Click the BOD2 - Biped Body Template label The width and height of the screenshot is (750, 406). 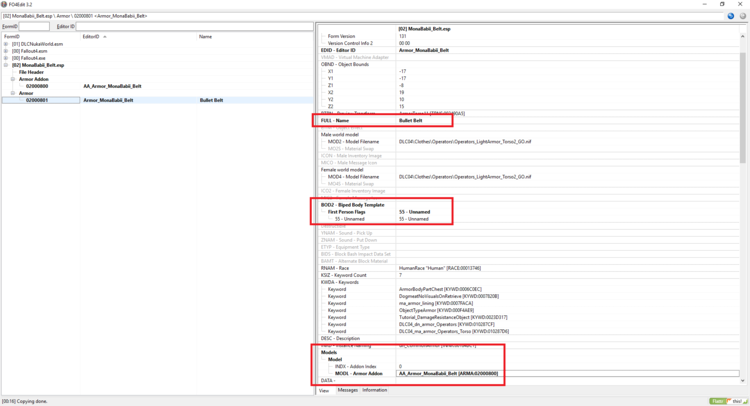[353, 205]
